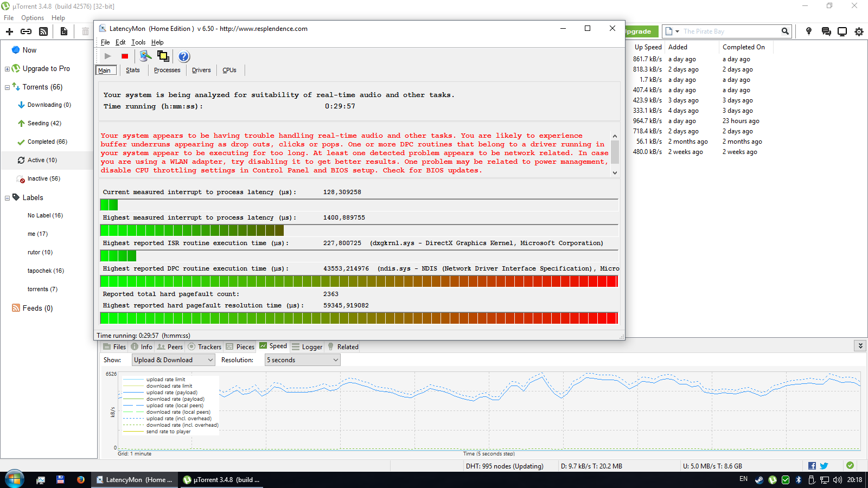Image resolution: width=868 pixels, height=488 pixels.
Task: Click the stop monitoring red square in LatencyMon
Action: 125,56
